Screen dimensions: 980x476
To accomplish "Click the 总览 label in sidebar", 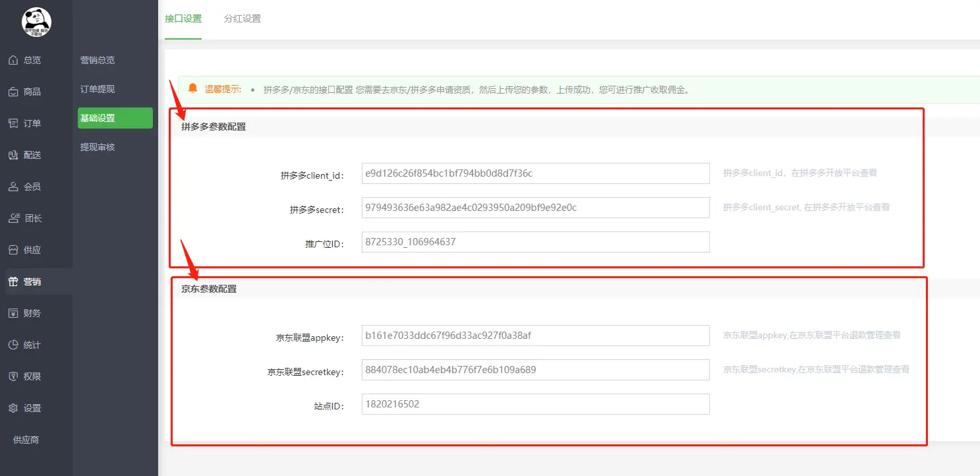I will 32,60.
